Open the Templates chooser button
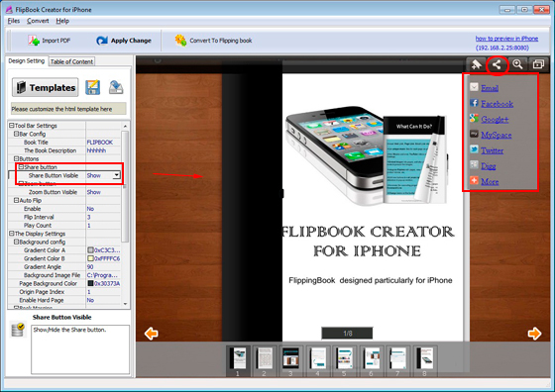This screenshot has height=392, width=555. pyautogui.click(x=46, y=87)
